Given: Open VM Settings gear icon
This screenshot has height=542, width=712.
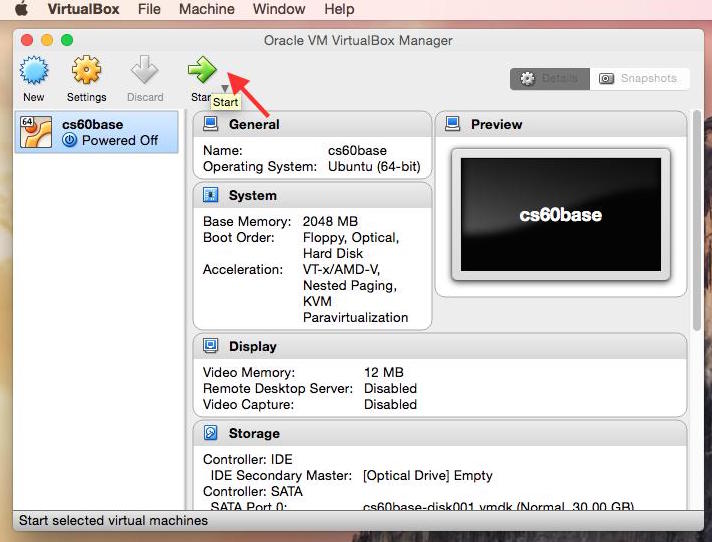Looking at the screenshot, I should click(86, 70).
